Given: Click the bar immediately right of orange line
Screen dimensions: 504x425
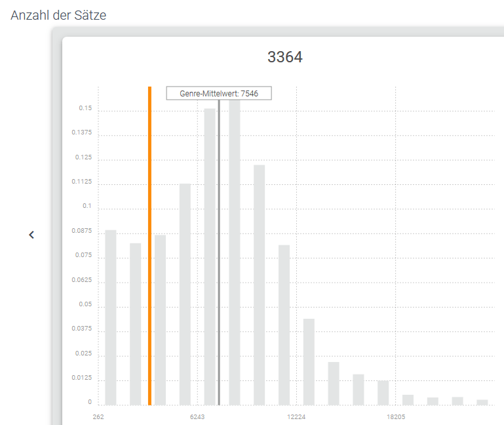Looking at the screenshot, I should click(160, 320).
